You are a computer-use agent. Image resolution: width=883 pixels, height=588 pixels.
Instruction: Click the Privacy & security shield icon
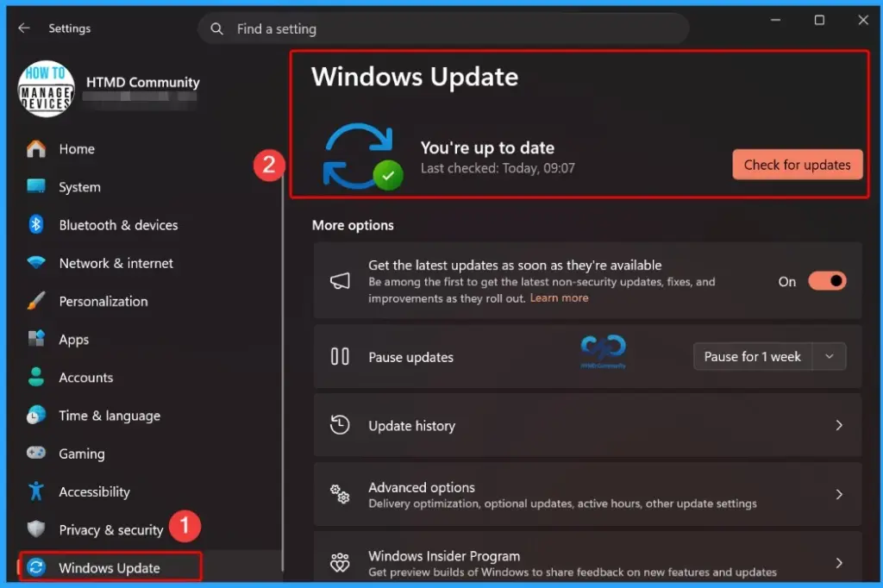[36, 529]
